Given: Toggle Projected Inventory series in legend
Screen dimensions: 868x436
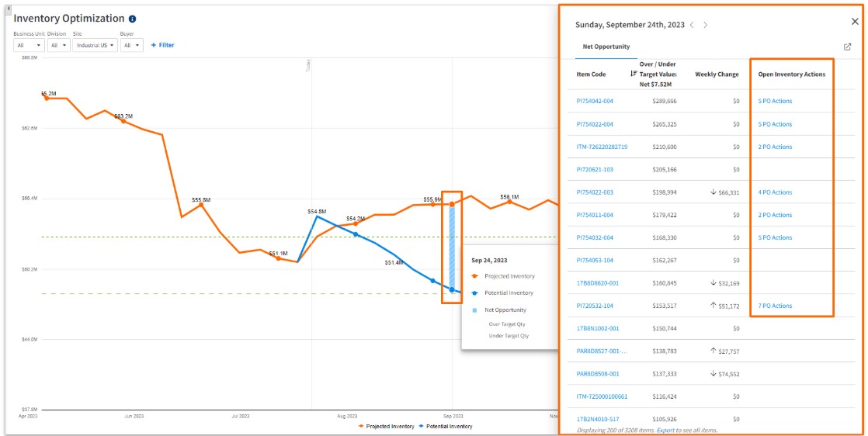Looking at the screenshot, I should pyautogui.click(x=387, y=427).
